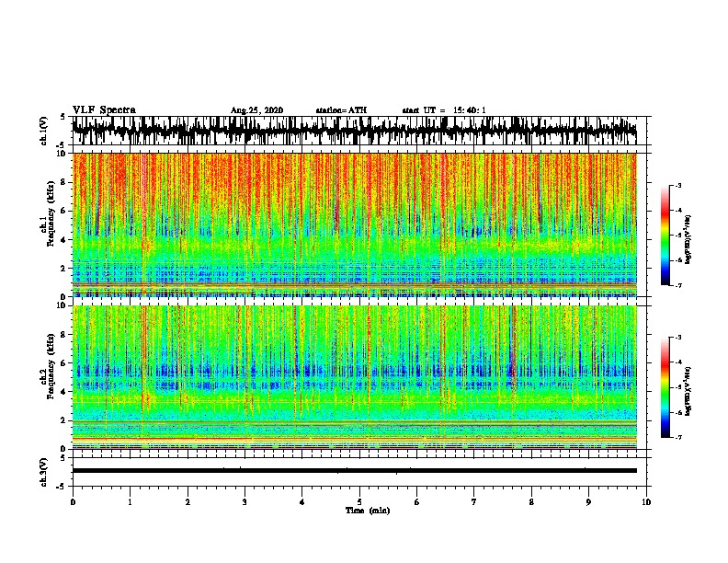Image resolution: width=728 pixels, height=563 pixels.
Task: Click the "-3" tick on ch.2 colorbar
Action: point(678,338)
